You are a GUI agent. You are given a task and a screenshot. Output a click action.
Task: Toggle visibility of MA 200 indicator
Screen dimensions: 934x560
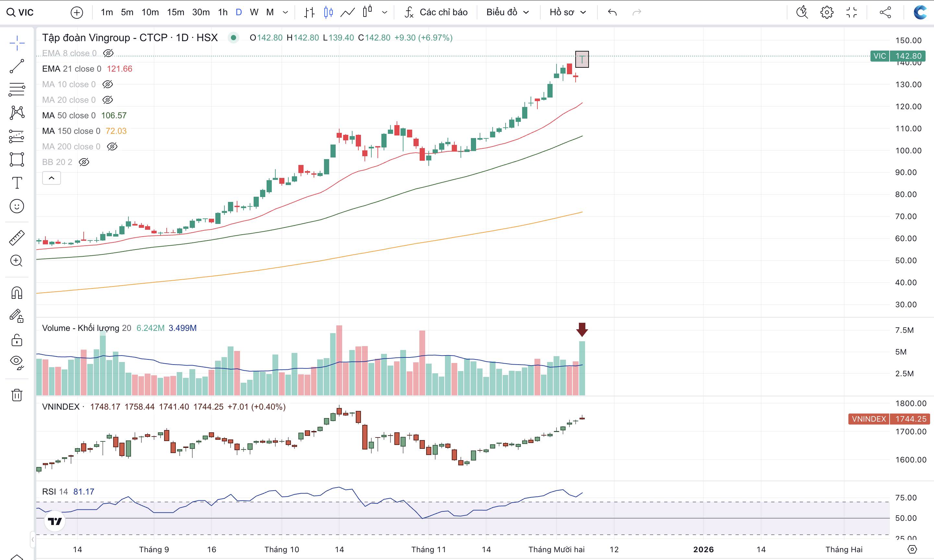pos(112,146)
